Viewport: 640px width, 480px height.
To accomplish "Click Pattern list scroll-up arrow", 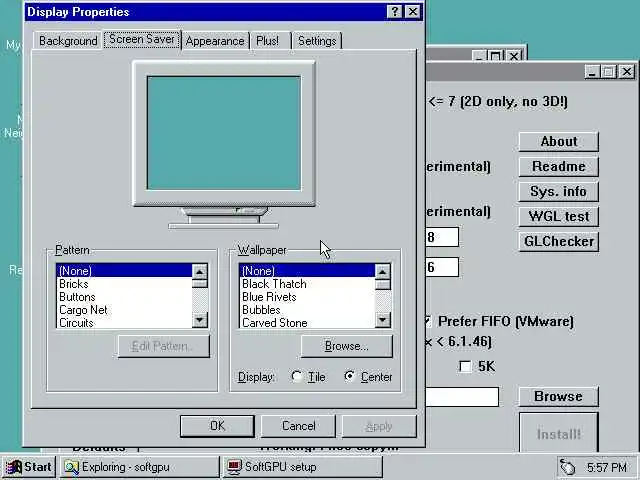I will [x=200, y=272].
